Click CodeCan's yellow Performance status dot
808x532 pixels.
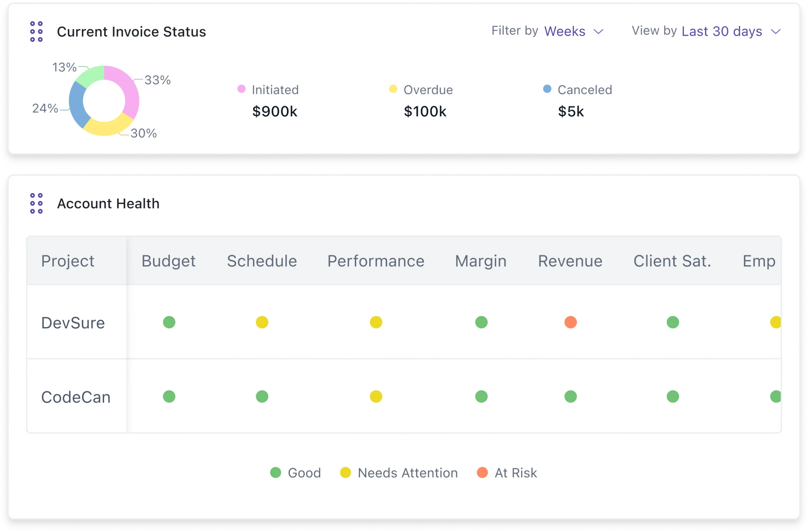click(x=376, y=396)
